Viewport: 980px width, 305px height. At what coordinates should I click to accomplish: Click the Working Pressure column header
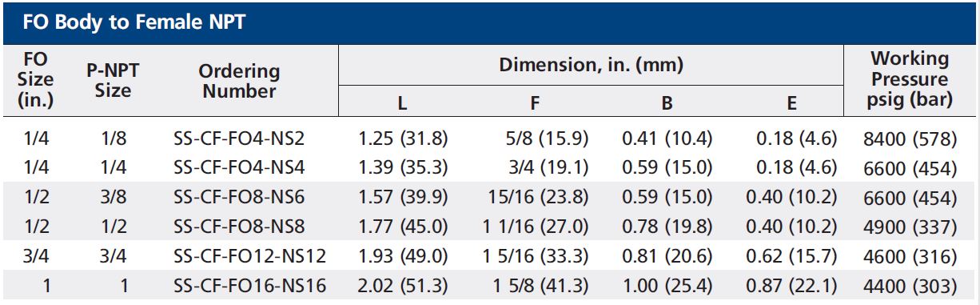point(910,79)
